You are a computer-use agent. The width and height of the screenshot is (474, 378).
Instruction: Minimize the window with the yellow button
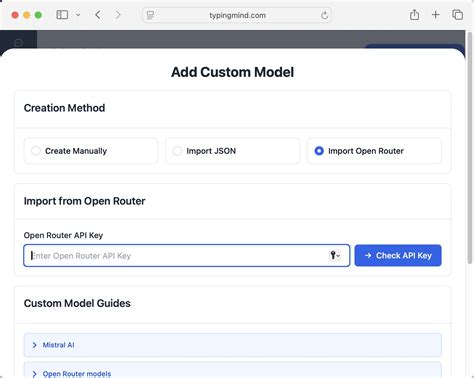pyautogui.click(x=27, y=15)
